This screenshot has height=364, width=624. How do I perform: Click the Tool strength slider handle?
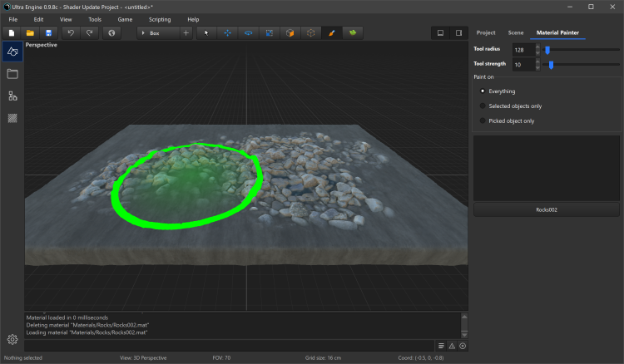click(x=551, y=65)
